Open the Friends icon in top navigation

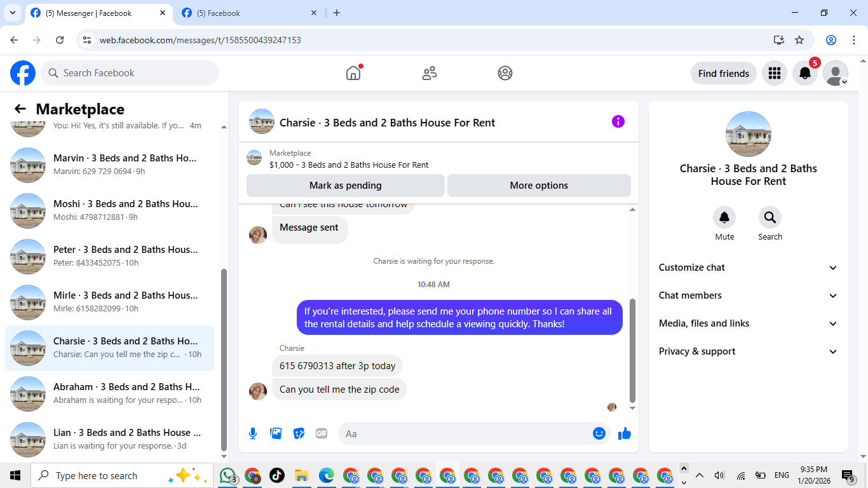point(430,73)
